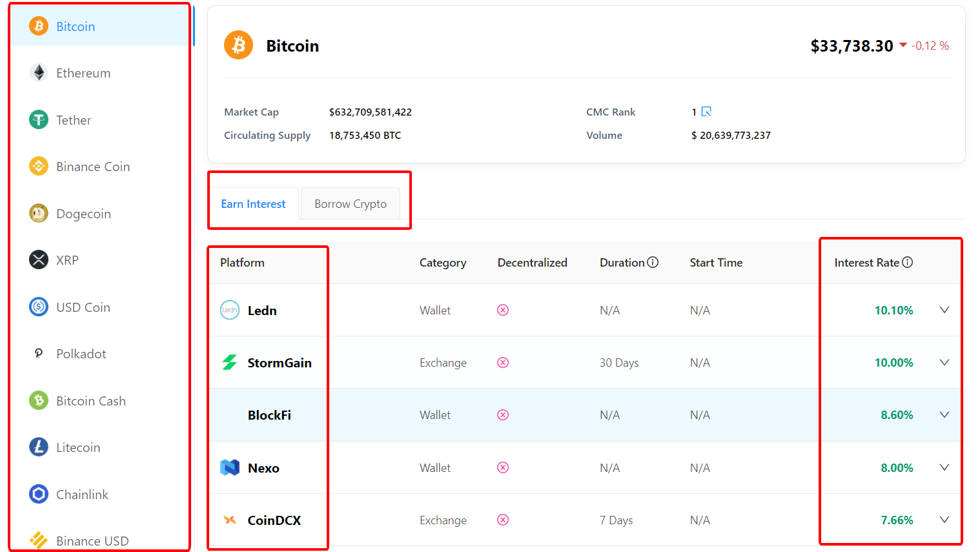Screen dimensions: 980x552
Task: Click the Bitcoin Cash green icon
Action: [x=39, y=400]
